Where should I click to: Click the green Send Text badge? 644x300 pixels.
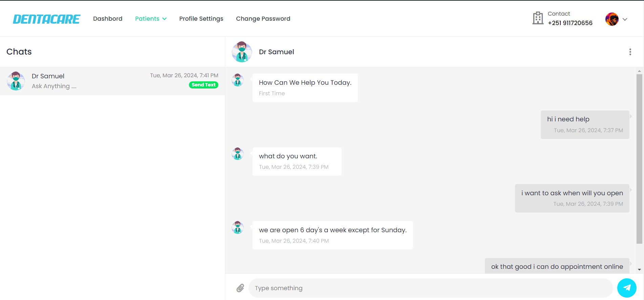click(203, 85)
